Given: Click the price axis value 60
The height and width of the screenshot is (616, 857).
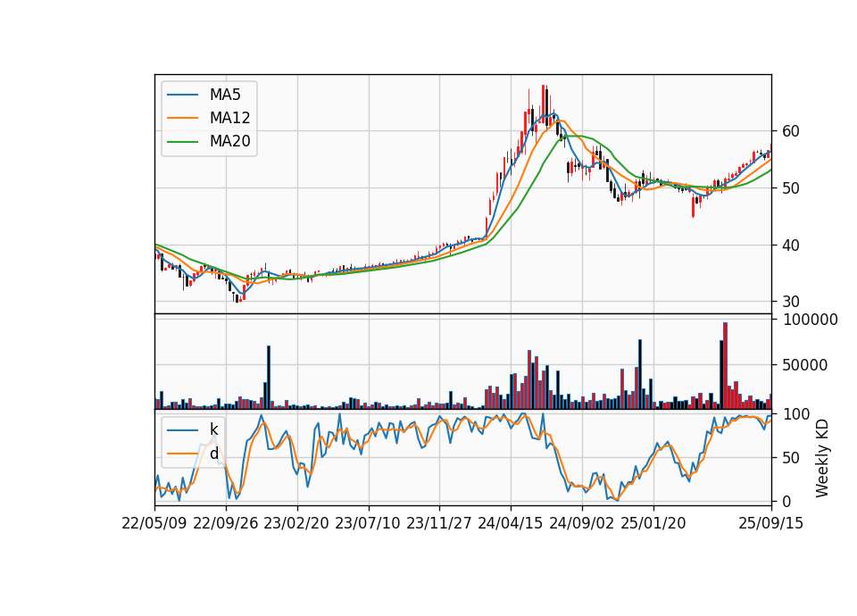Looking at the screenshot, I should click(791, 131).
